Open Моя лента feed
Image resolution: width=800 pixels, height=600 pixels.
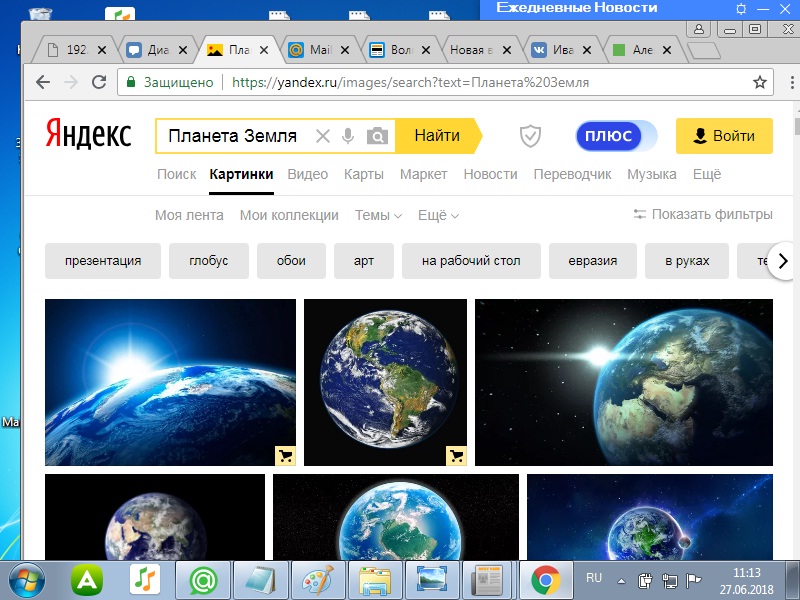click(x=189, y=215)
